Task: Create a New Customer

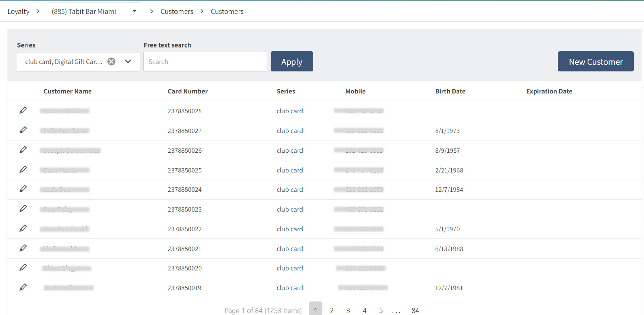Action: pos(595,62)
